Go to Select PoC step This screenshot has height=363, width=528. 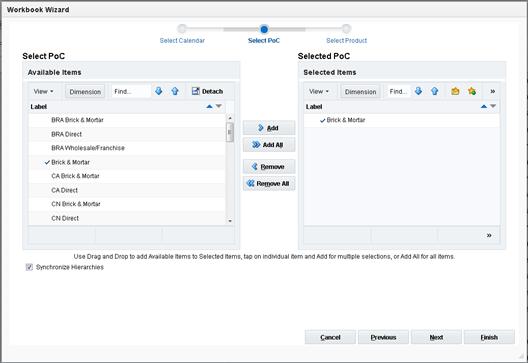[x=264, y=40]
